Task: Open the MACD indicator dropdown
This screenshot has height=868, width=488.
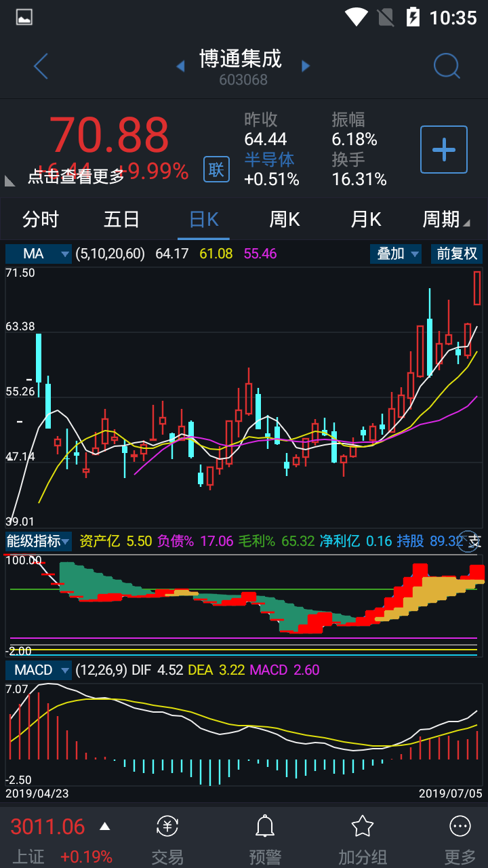Action: pos(39,670)
